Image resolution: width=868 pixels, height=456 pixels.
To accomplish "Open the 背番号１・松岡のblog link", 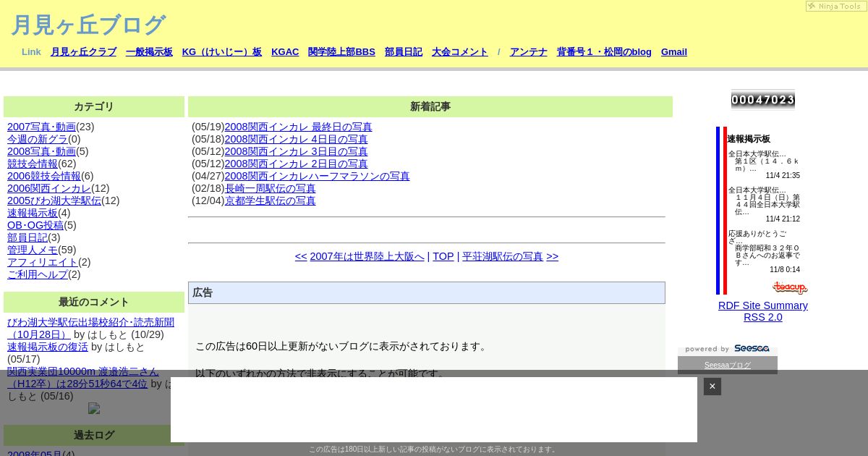I will tap(604, 52).
